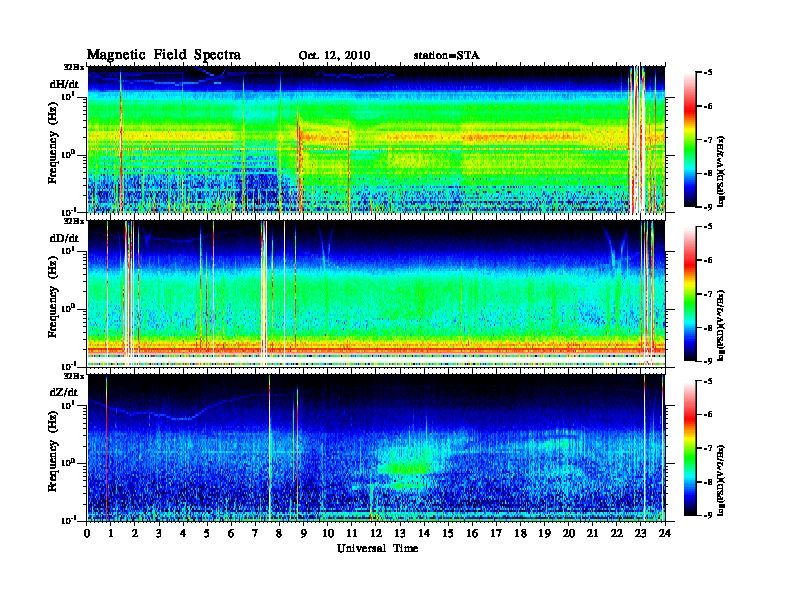The height and width of the screenshot is (612, 792).
Task: Click the "dH/dt" panel label
Action: click(x=64, y=84)
